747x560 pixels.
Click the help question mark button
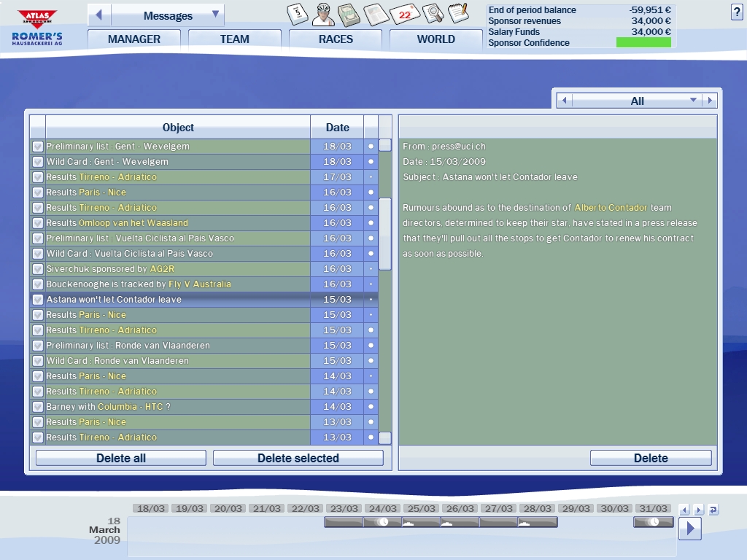[736, 12]
